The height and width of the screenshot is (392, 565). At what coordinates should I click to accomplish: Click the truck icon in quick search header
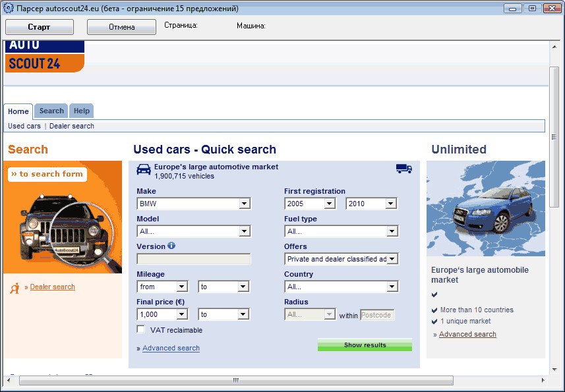tap(404, 169)
